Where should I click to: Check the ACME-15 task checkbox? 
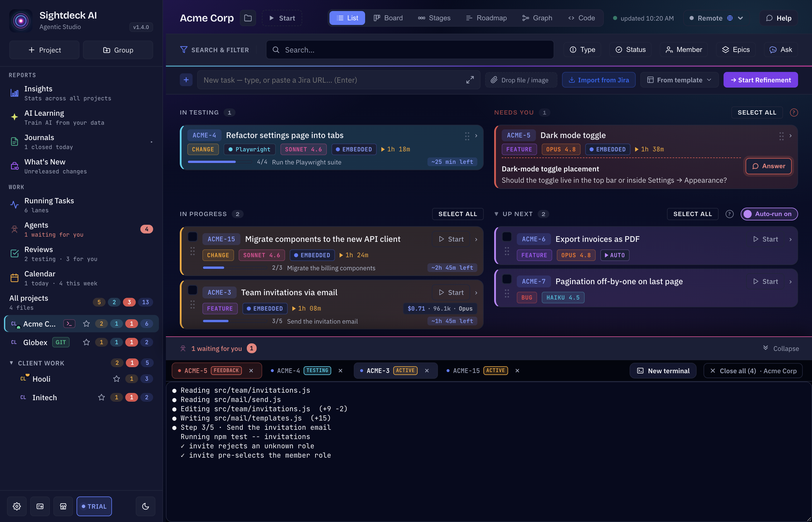click(x=193, y=236)
